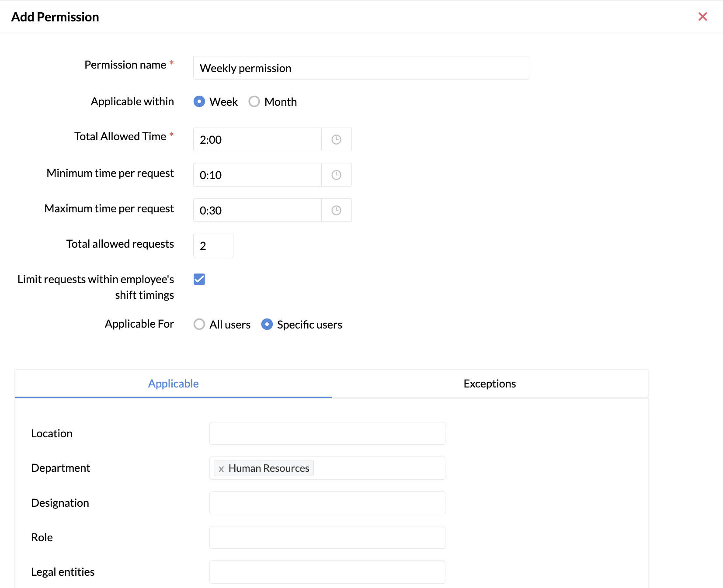Open clock picker for Minimum time per request
This screenshot has width=723, height=588.
coord(336,175)
